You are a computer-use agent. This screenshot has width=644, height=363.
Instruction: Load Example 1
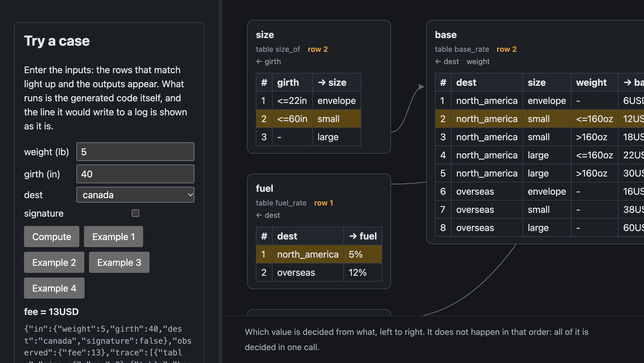114,237
